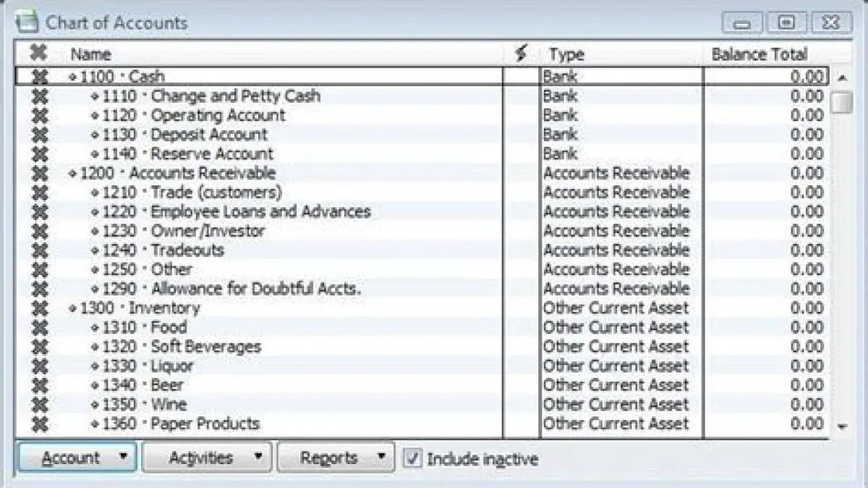This screenshot has height=488, width=868.
Task: Toggle inactive status of 1290 Allowance for Doubtful Accts.
Action: (40, 289)
